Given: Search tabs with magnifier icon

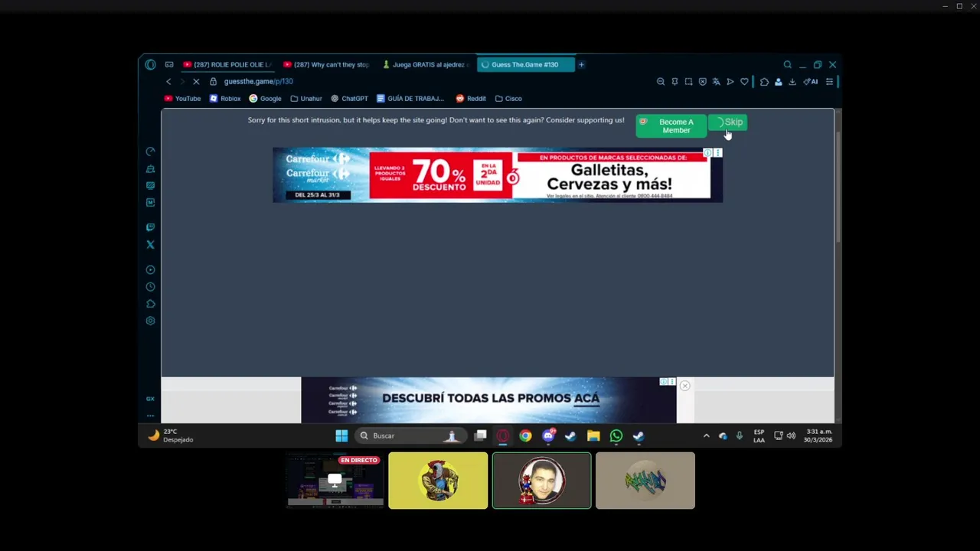Looking at the screenshot, I should 787,65.
